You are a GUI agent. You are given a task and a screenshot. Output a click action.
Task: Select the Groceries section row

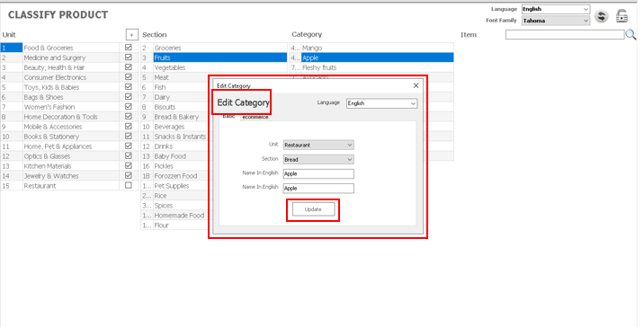coord(214,48)
